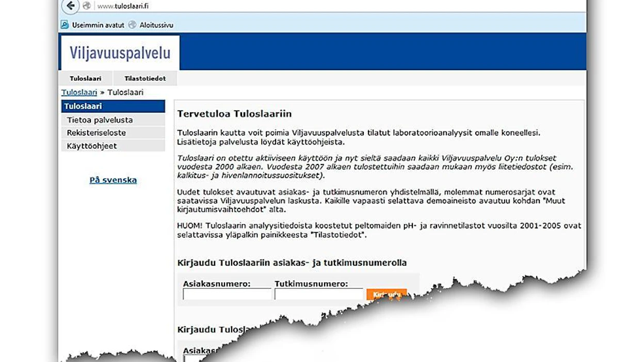Viewport: 644px width, 362px height.
Task: Click the Asiakasnumero input field
Action: (227, 294)
